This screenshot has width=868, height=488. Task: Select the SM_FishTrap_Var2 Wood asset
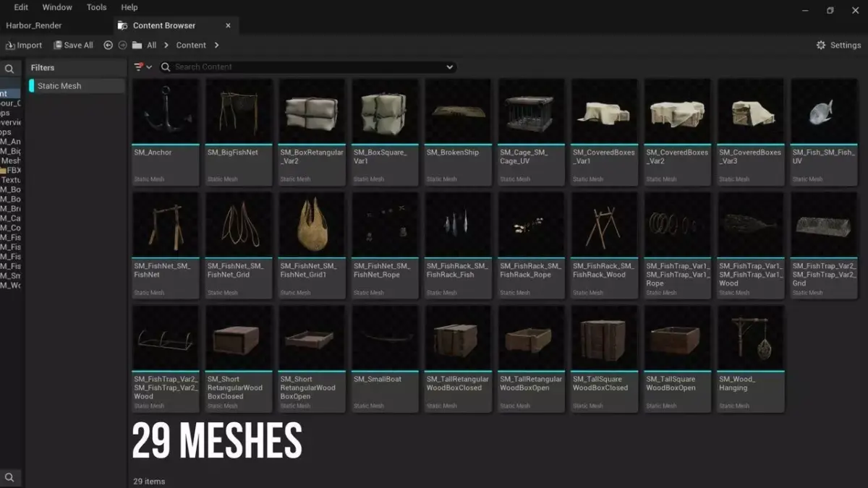165,359
